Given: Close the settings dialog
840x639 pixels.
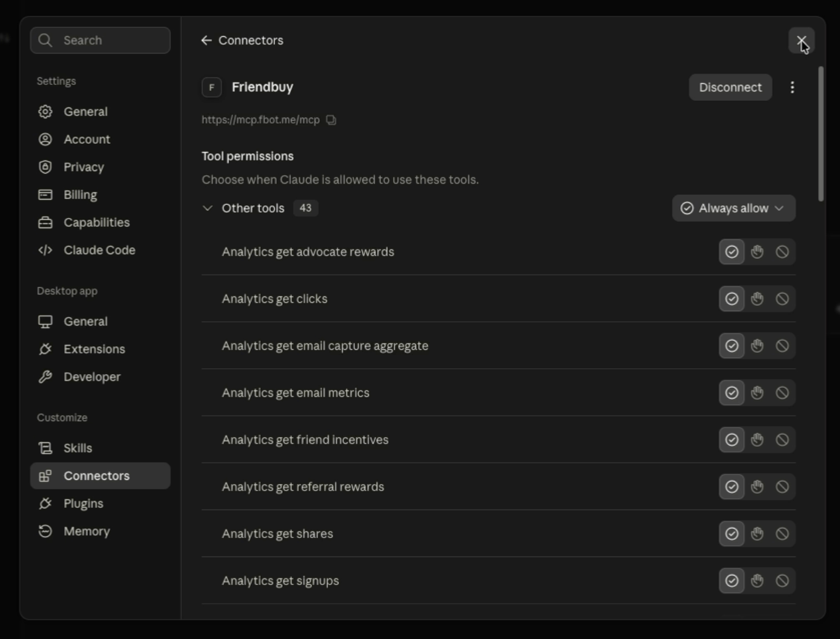Looking at the screenshot, I should click(x=801, y=40).
